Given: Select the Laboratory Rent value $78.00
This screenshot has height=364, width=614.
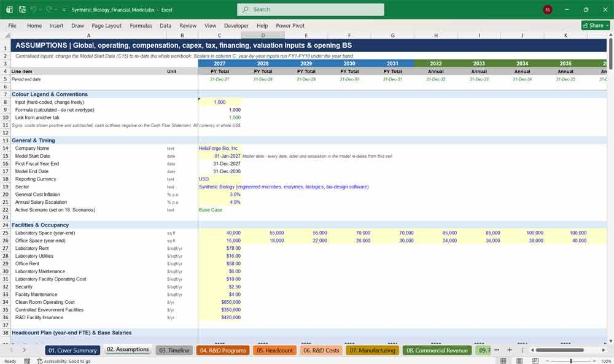Looking at the screenshot, I should point(220,248).
